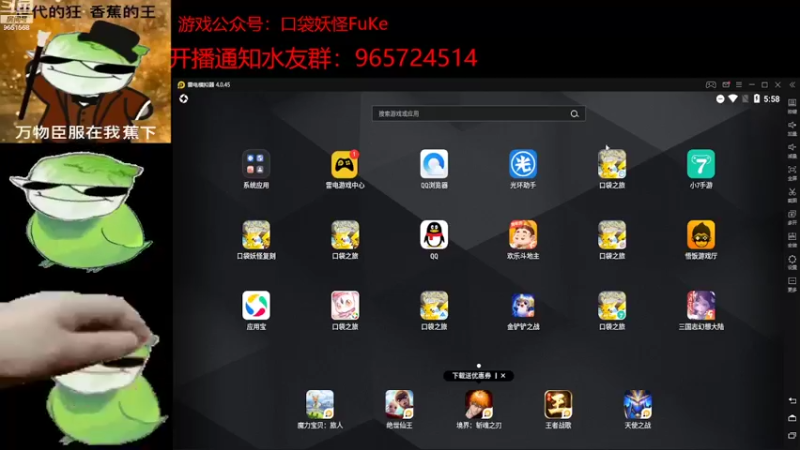800x450 pixels.
Task: Click the 5:58 clock in status bar
Action: (x=771, y=99)
